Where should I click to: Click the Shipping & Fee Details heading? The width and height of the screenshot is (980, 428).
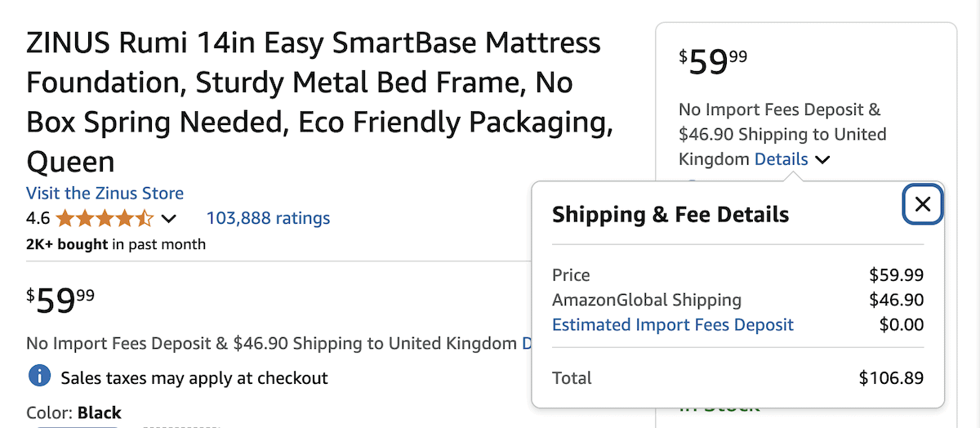click(670, 215)
